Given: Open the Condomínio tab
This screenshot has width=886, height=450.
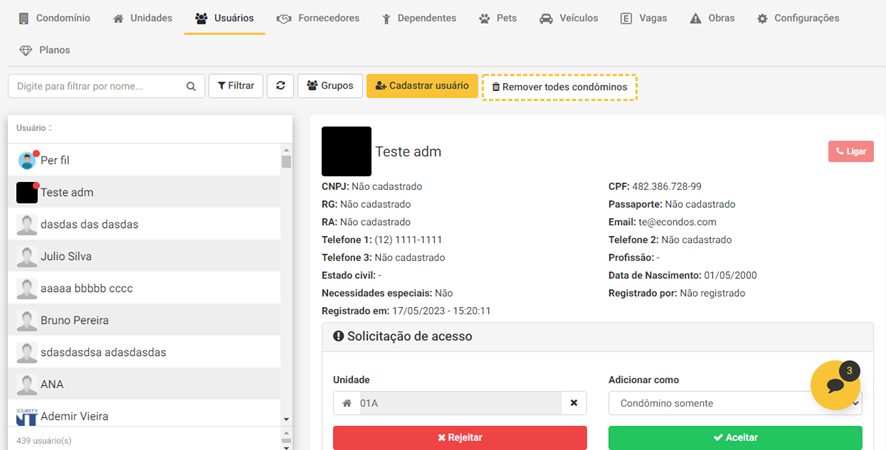Looking at the screenshot, I should pos(54,18).
